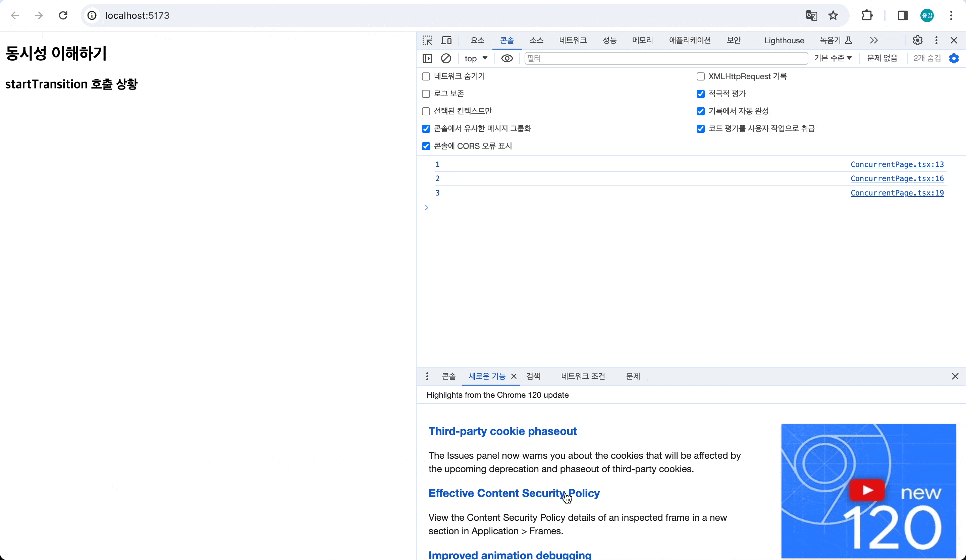The width and height of the screenshot is (966, 560).
Task: Show the console sidebar panel icon
Action: point(427,58)
